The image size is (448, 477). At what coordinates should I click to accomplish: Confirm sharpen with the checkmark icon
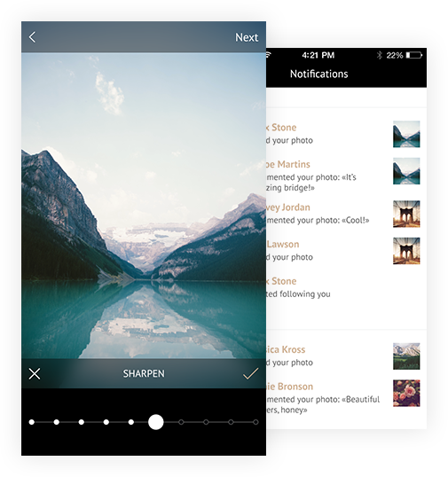[250, 373]
